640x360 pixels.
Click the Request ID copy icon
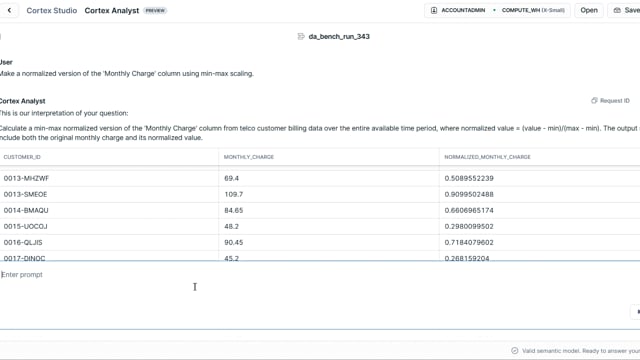[x=594, y=100]
